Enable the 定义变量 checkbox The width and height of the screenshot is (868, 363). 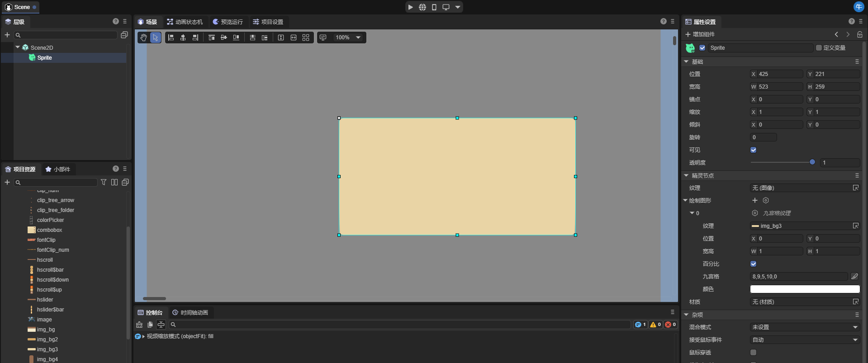click(x=818, y=47)
